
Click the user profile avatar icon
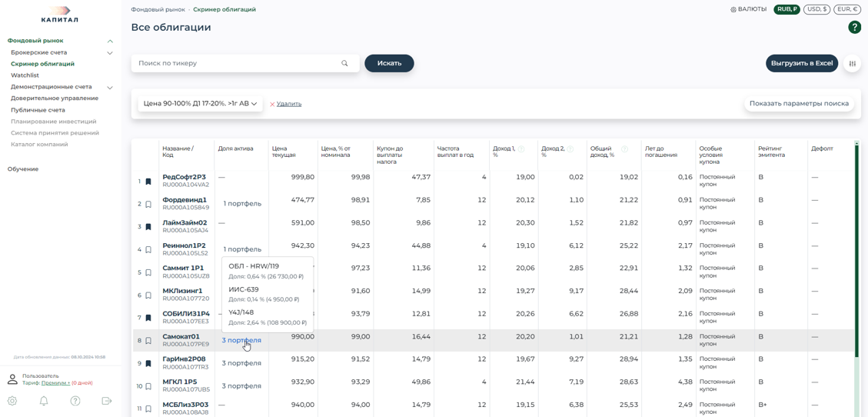pos(12,379)
